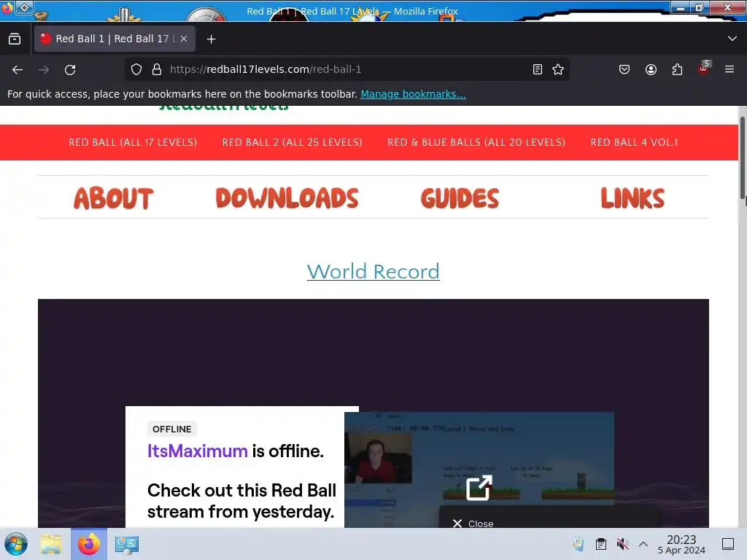The width and height of the screenshot is (747, 560).
Task: Open Red Ball 2 (All 25 Levels)
Action: point(292,142)
